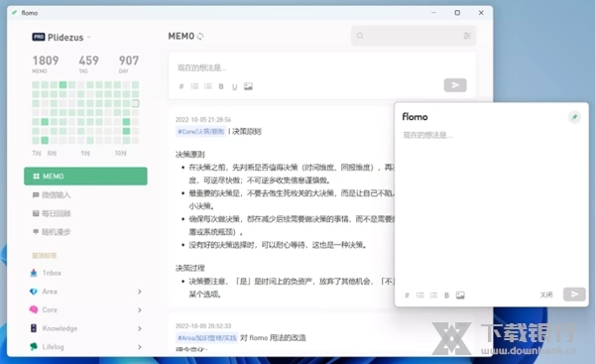Click the flomo title in quick window
This screenshot has height=364, width=595.
415,117
